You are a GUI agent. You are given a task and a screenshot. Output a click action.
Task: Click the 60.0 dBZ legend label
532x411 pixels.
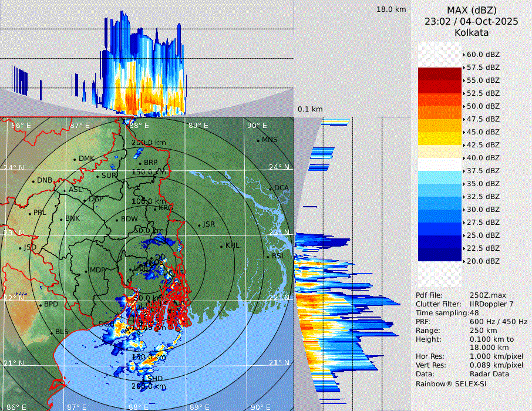(x=483, y=55)
